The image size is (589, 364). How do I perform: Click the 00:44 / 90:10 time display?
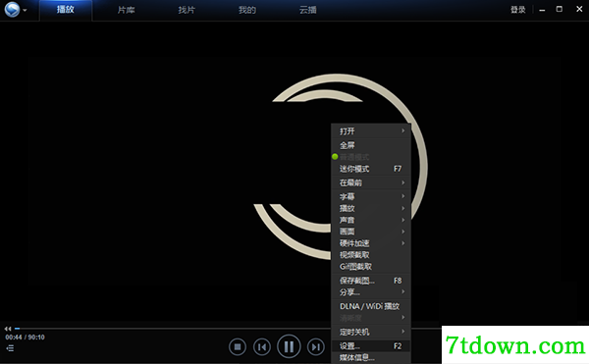(25, 338)
